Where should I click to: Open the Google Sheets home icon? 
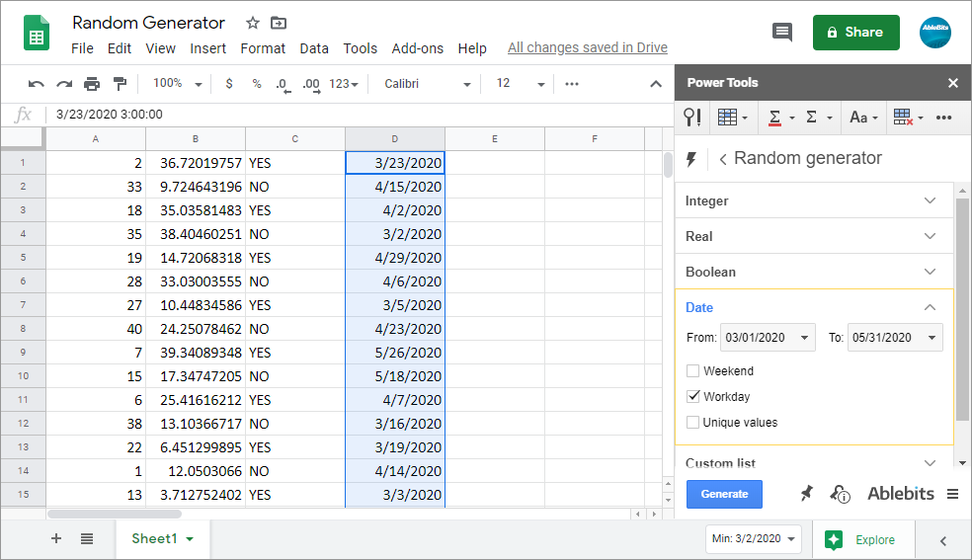36,33
